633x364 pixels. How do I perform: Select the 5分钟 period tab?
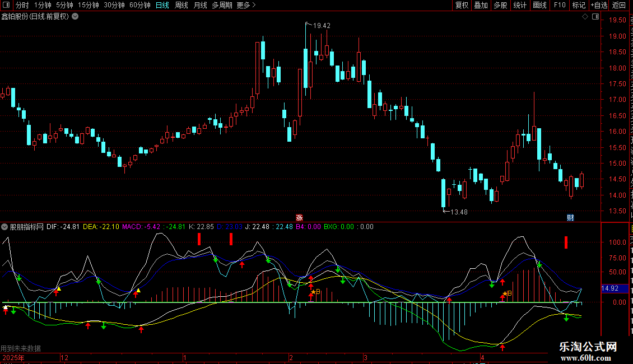64,5
